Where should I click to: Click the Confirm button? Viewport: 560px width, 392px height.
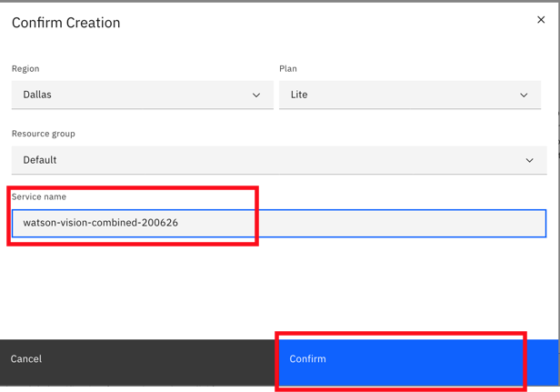(x=418, y=362)
